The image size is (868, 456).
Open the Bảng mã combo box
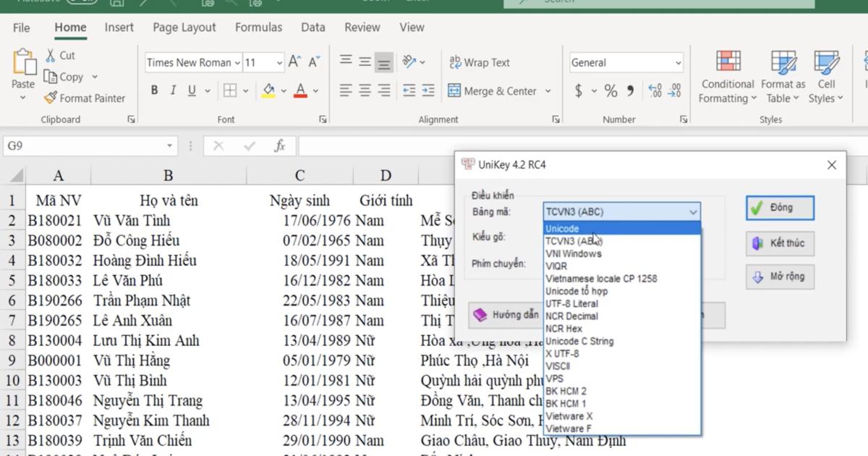pyautogui.click(x=621, y=211)
